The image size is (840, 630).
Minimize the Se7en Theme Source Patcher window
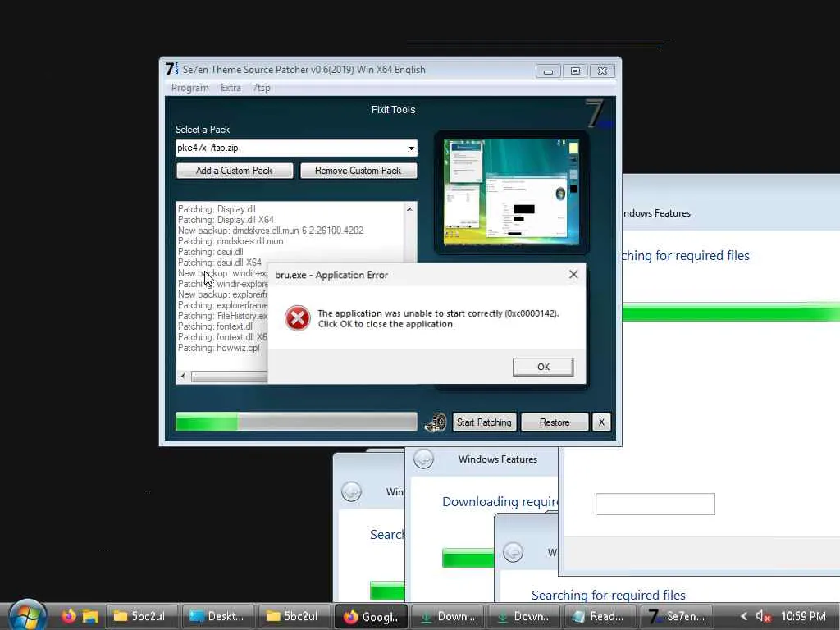(x=548, y=71)
